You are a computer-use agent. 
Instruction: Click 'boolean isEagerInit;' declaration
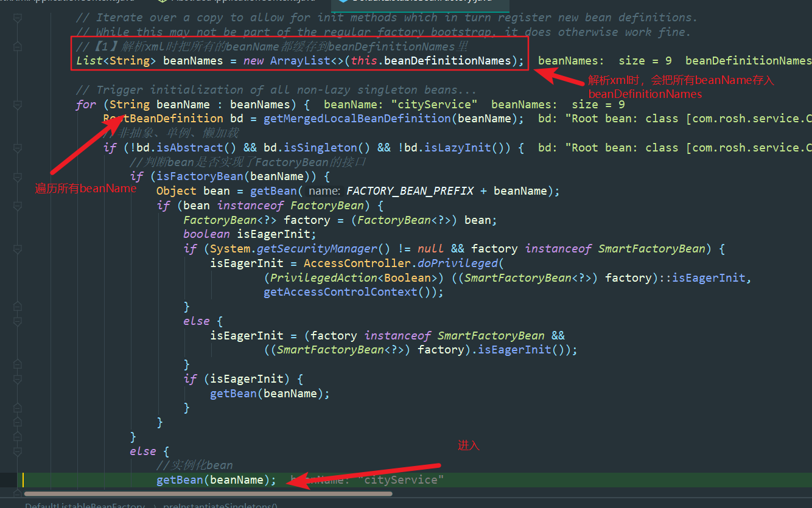tap(250, 234)
